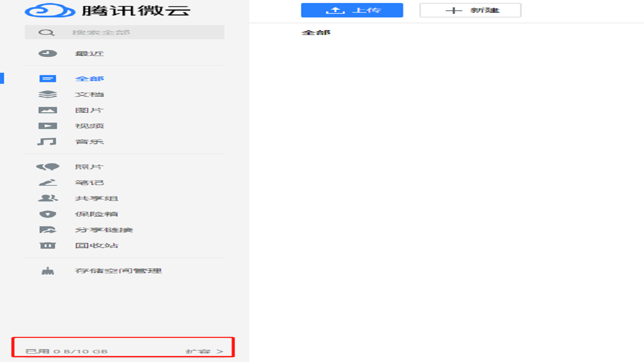Click the shield 保险箱 icon
The image size is (644, 362).
[48, 214]
